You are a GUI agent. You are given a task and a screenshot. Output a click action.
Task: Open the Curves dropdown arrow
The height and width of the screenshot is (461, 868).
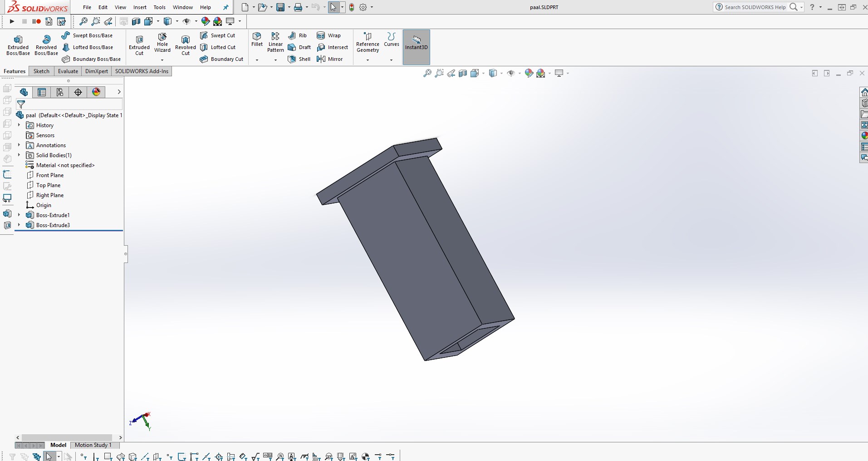[391, 60]
